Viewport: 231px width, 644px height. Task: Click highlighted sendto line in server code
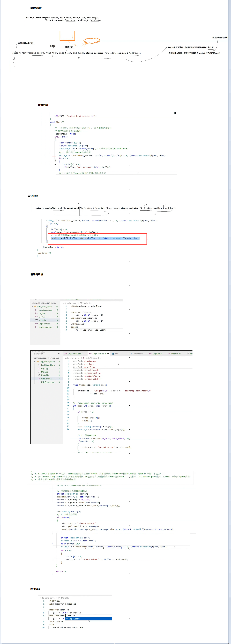pyautogui.click(x=95, y=238)
